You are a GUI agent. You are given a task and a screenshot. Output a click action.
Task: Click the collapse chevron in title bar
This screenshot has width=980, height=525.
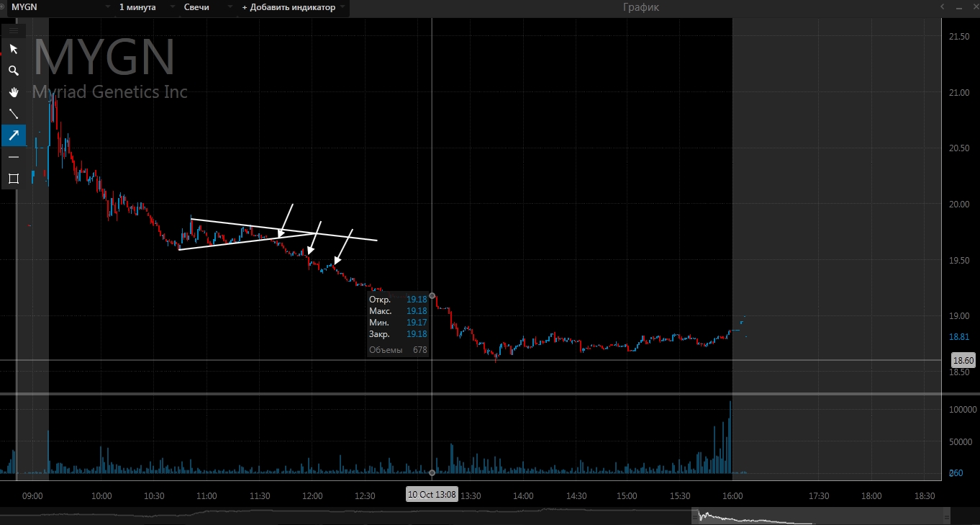(x=943, y=7)
